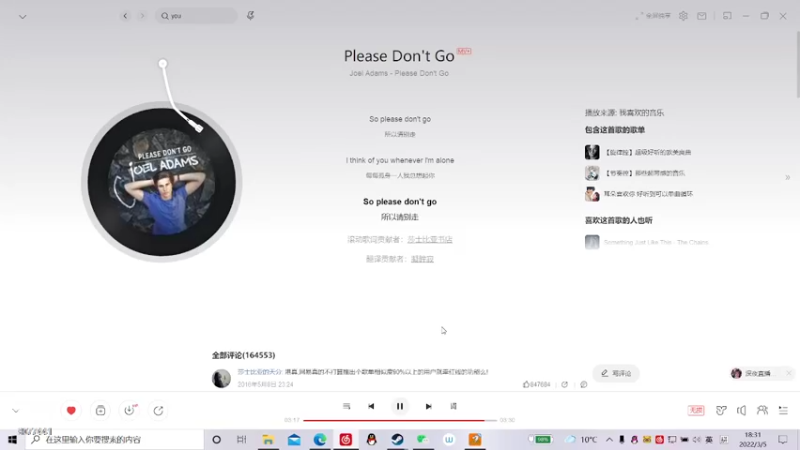800x450 pixels.
Task: Open WeChat from taskbar
Action: [423, 439]
